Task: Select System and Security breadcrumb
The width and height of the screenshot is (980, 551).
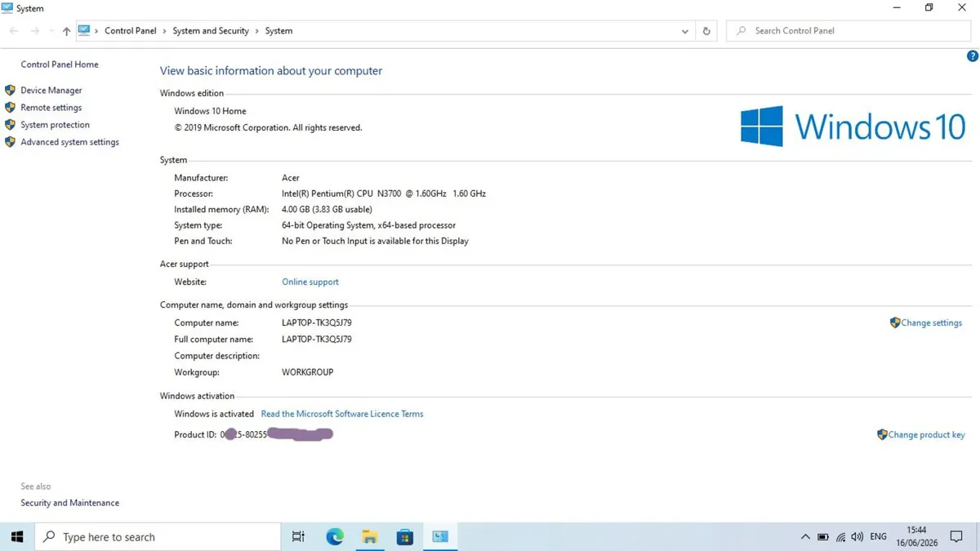Action: point(211,31)
